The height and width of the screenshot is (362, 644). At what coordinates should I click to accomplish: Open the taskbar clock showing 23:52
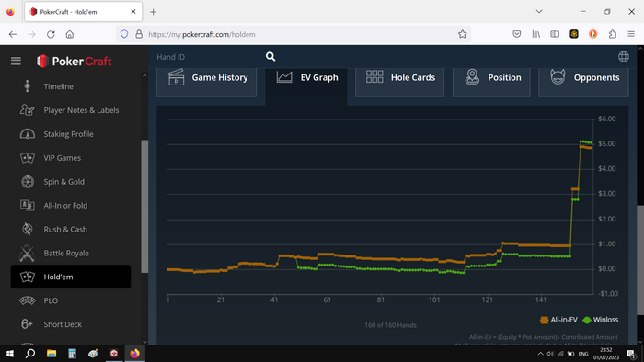pos(606,354)
